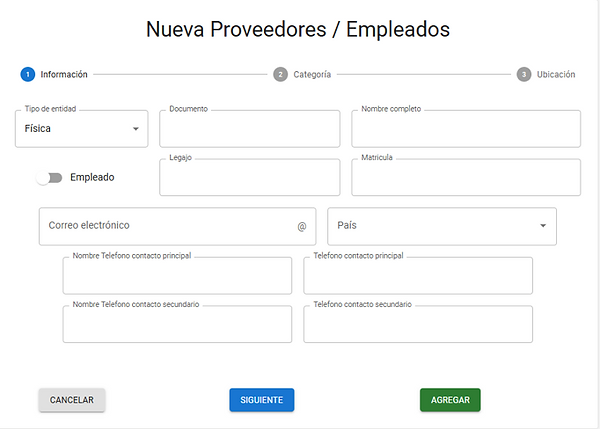Click the CANCELAR button
Screen dimensions: 600x429
[72, 400]
